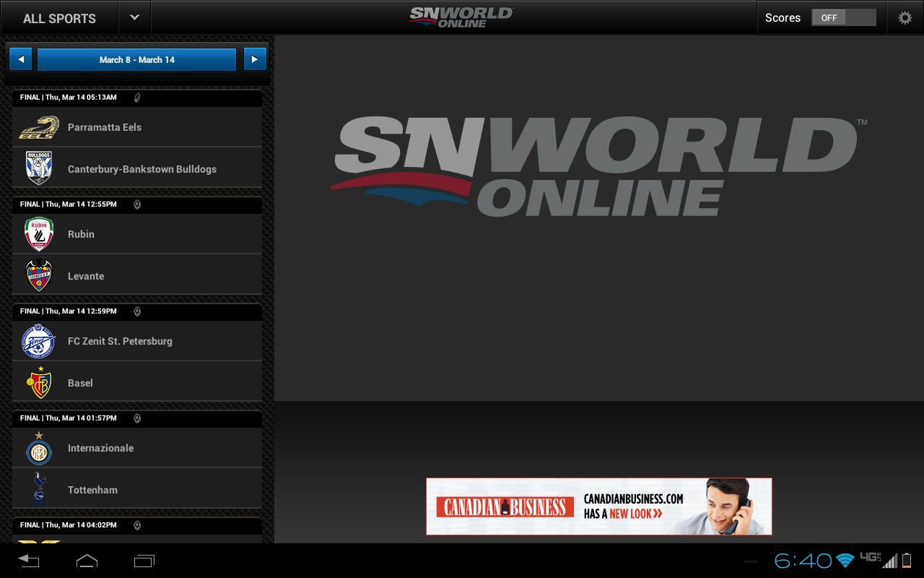Click the SN World Online header logo
This screenshot has width=924, height=578.
(461, 17)
